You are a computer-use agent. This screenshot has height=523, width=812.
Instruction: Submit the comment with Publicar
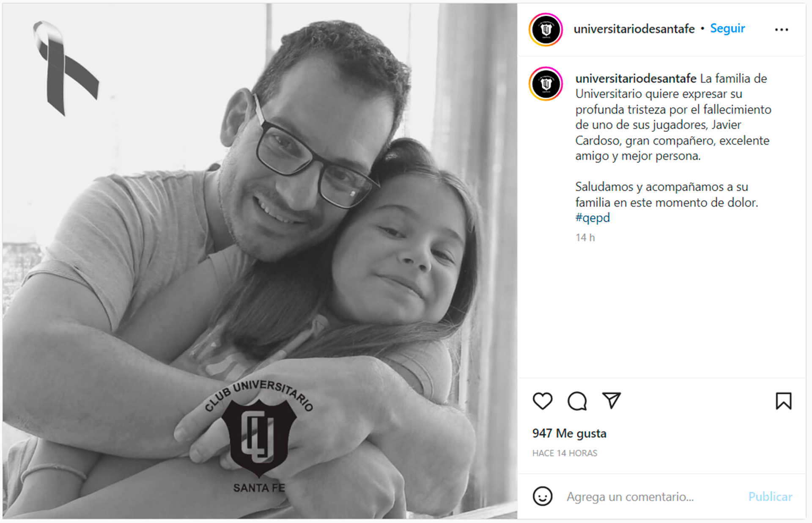click(x=770, y=496)
